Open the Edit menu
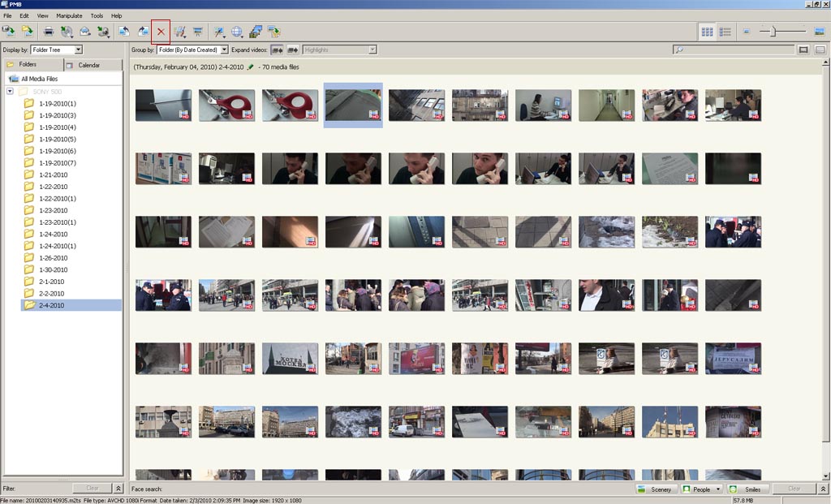This screenshot has width=831, height=504. (x=24, y=16)
